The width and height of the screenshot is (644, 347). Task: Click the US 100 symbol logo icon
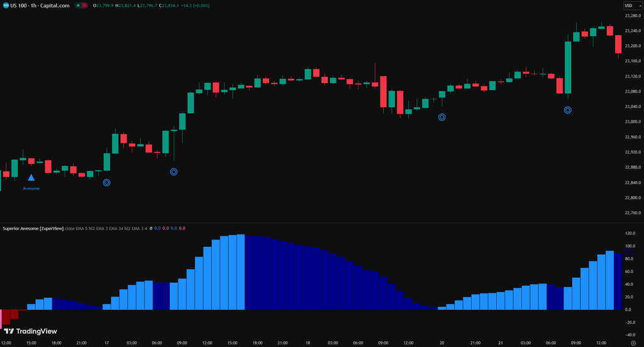coord(6,5)
